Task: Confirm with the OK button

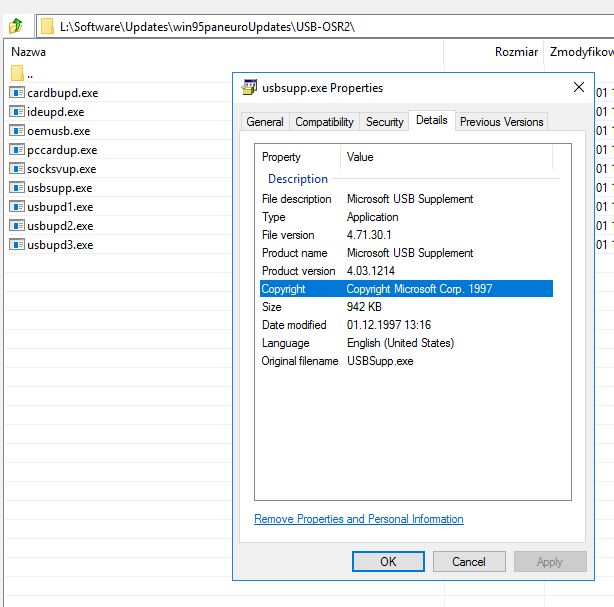Action: (x=388, y=562)
